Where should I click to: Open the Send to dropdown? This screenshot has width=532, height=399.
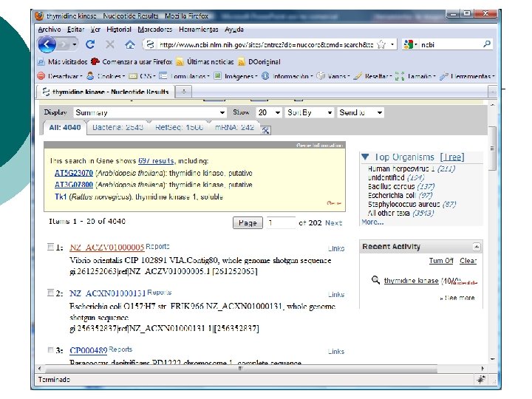[361, 112]
